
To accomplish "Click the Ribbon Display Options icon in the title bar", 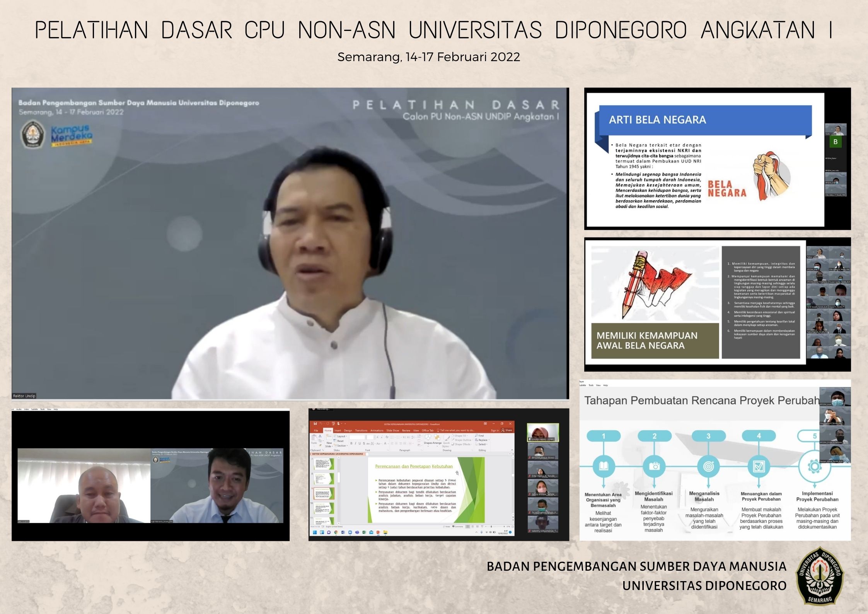I will coord(485,424).
